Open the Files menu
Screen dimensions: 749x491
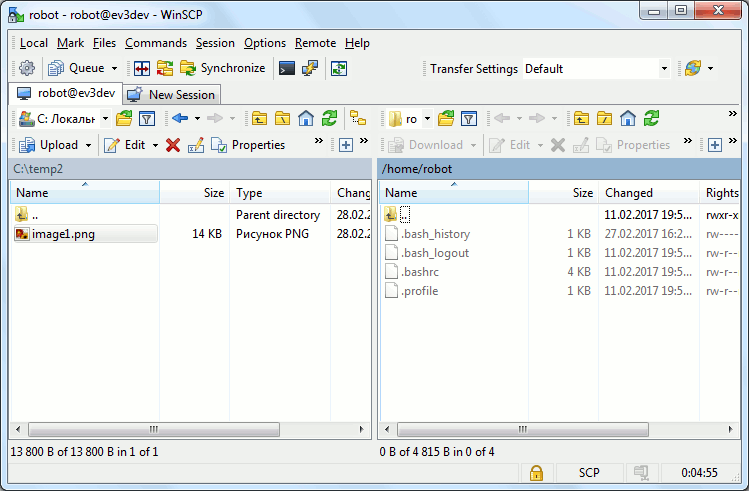coord(104,43)
